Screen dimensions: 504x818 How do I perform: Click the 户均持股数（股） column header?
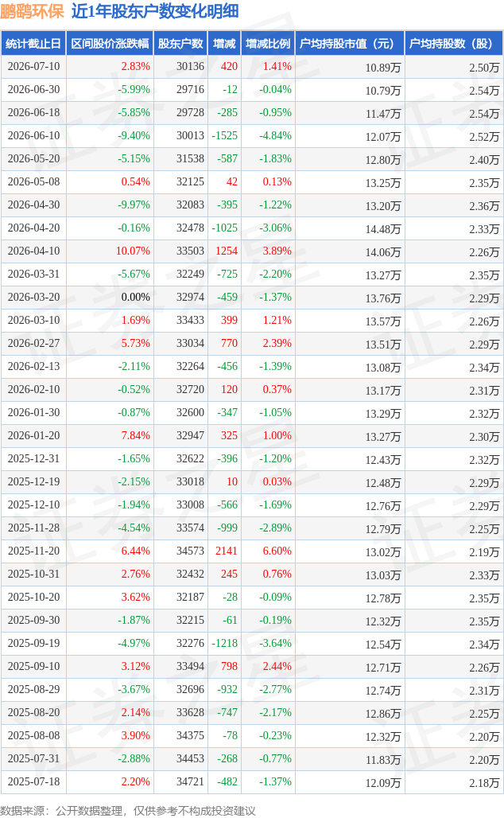(453, 44)
